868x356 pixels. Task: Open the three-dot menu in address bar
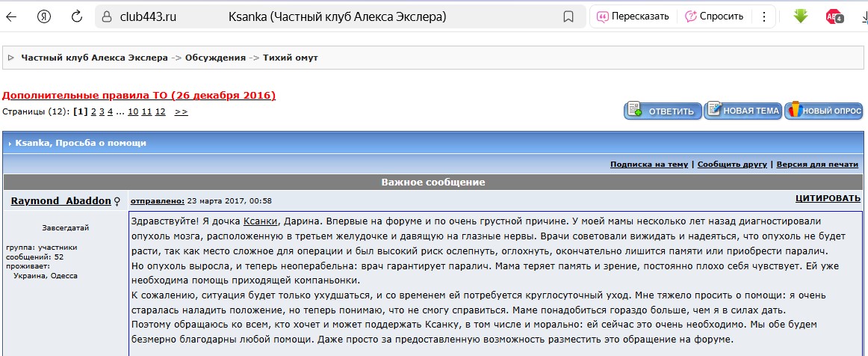pos(764,16)
